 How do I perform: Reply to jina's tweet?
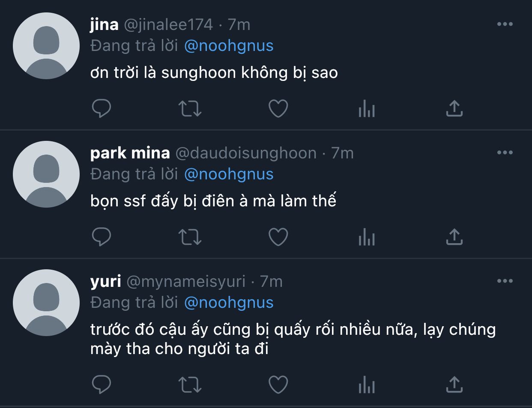(x=102, y=109)
